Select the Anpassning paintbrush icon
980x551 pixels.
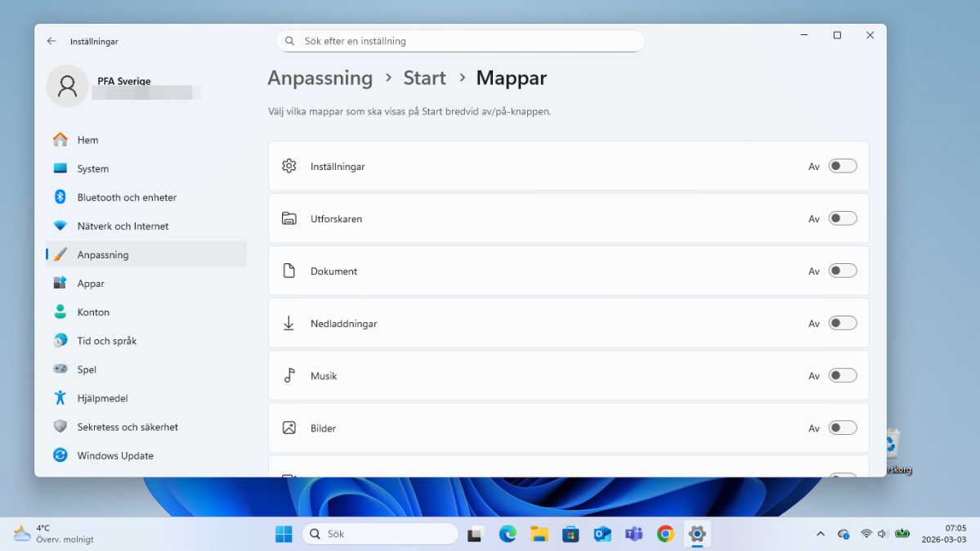pos(61,254)
